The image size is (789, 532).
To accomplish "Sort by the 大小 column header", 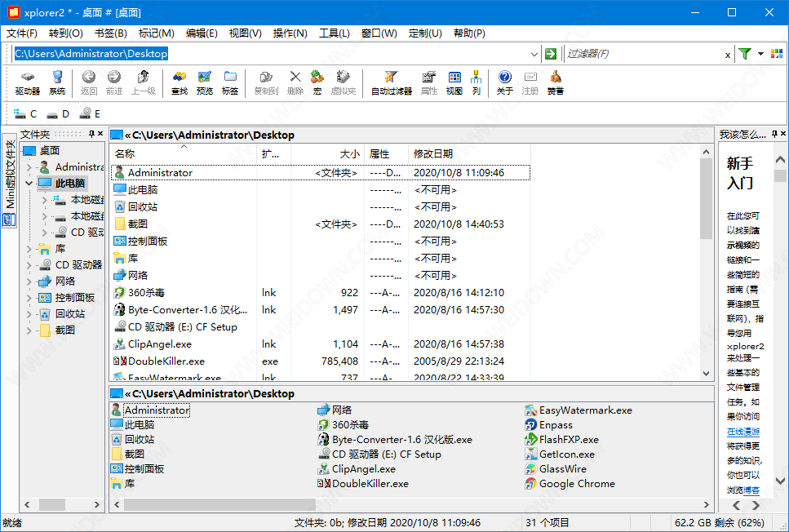I will [x=327, y=153].
